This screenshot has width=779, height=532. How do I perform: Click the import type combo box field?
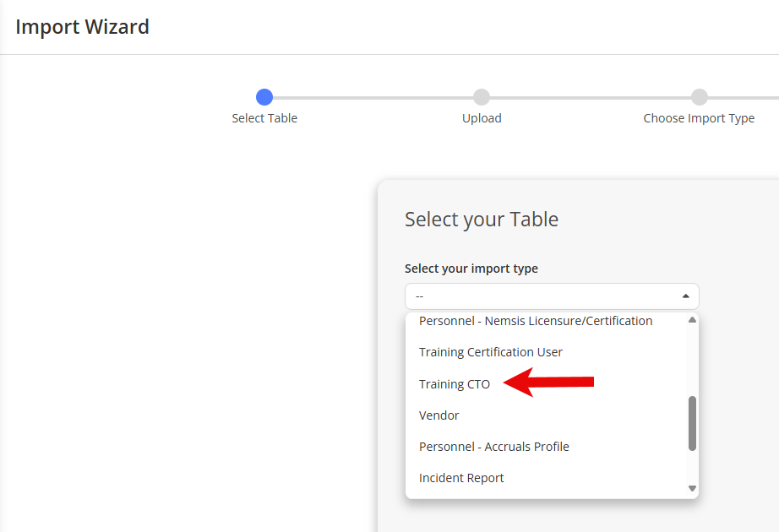click(552, 296)
